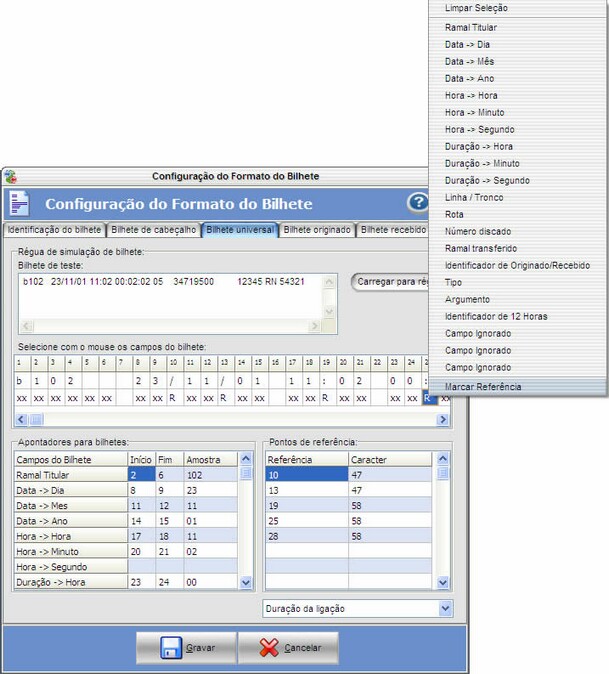
Task: Choose Argumento menu item
Action: 467,299
